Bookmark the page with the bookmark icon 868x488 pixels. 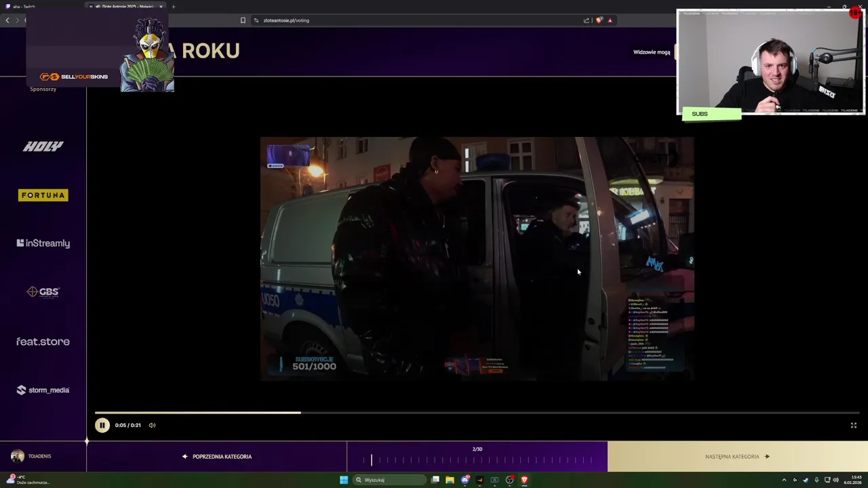click(243, 20)
